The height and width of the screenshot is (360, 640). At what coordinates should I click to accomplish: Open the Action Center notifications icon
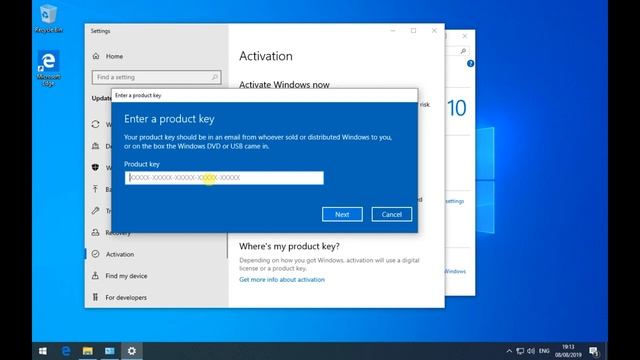tap(594, 351)
